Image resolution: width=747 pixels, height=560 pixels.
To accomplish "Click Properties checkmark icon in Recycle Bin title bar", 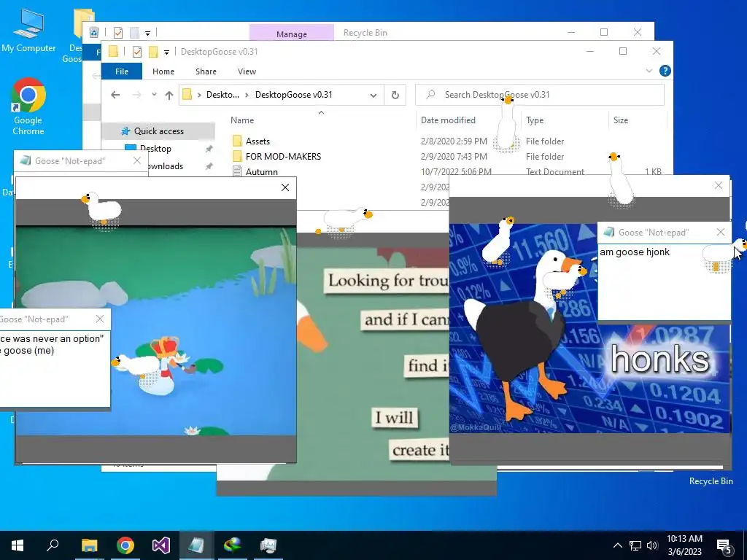I will point(118,32).
